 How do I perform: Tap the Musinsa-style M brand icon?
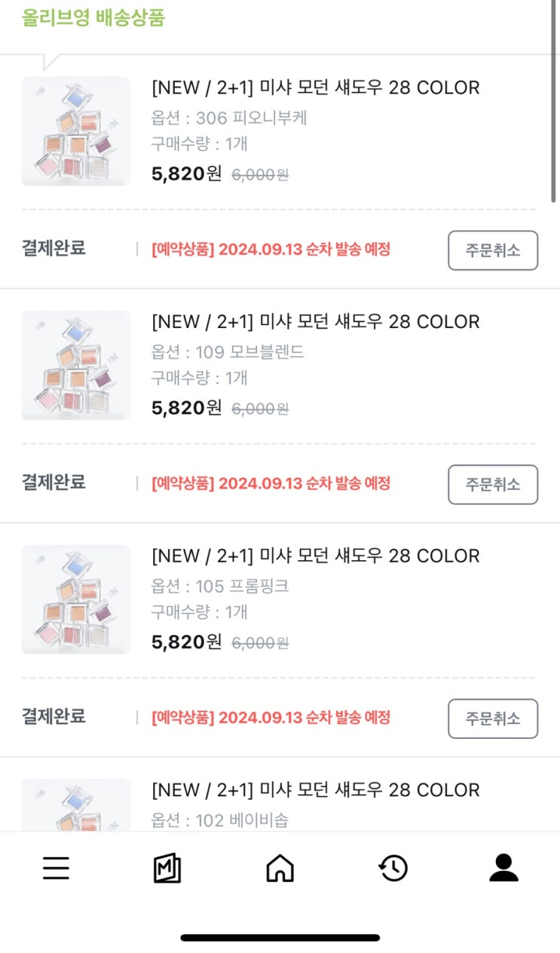[167, 869]
